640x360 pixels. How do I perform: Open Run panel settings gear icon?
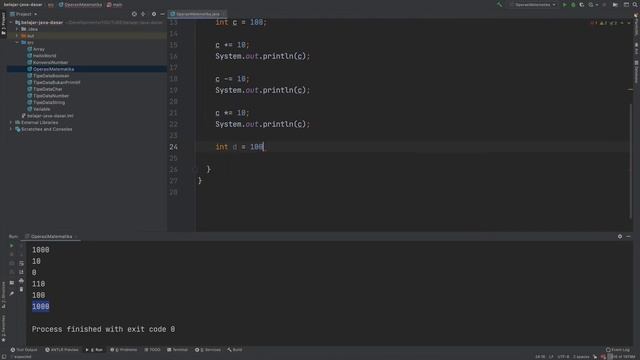[x=620, y=236]
